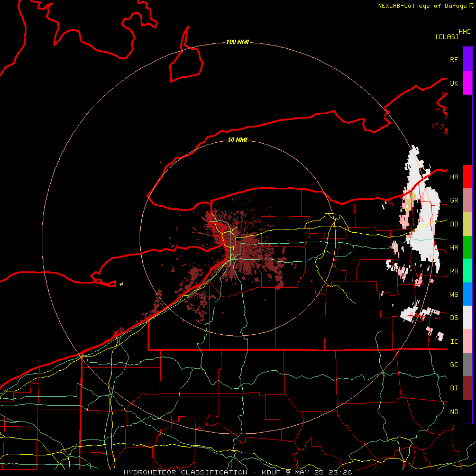Click the purple RF legend color swatch
The width and height of the screenshot is (476, 476).
(x=467, y=59)
